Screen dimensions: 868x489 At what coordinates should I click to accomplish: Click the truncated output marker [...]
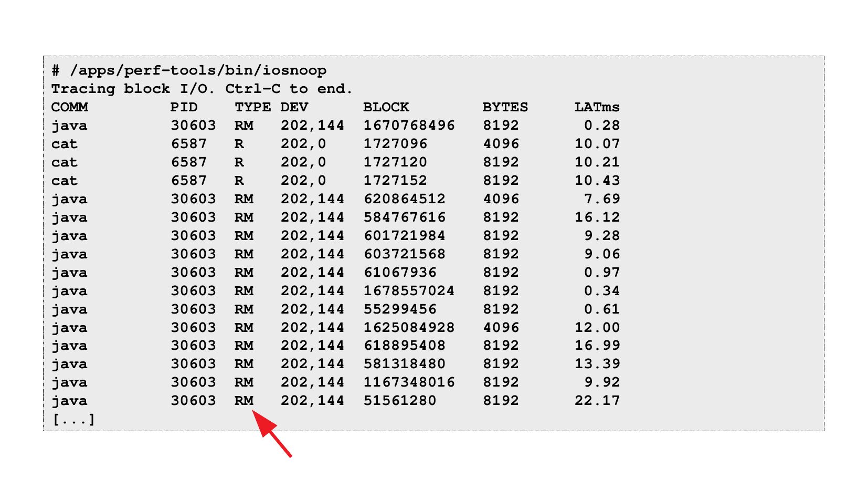(x=73, y=419)
